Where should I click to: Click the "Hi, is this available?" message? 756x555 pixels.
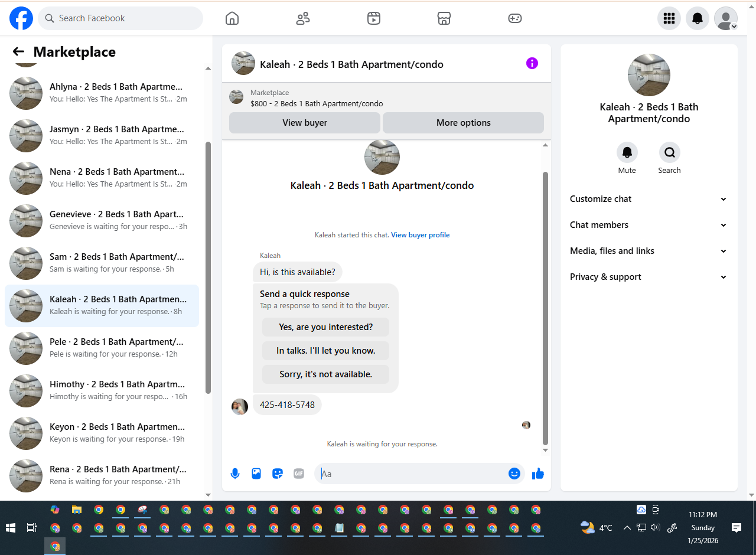(298, 272)
